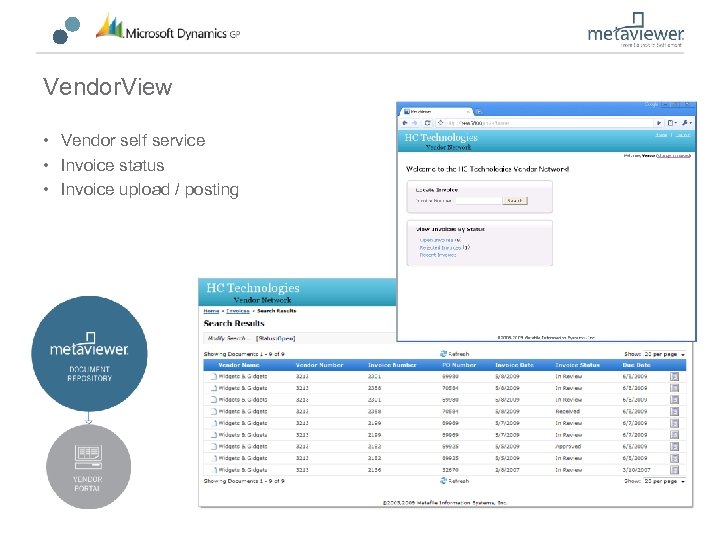The height and width of the screenshot is (540, 720).
Task: Open details icon for invoice 2156 row
Action: [x=674, y=470]
